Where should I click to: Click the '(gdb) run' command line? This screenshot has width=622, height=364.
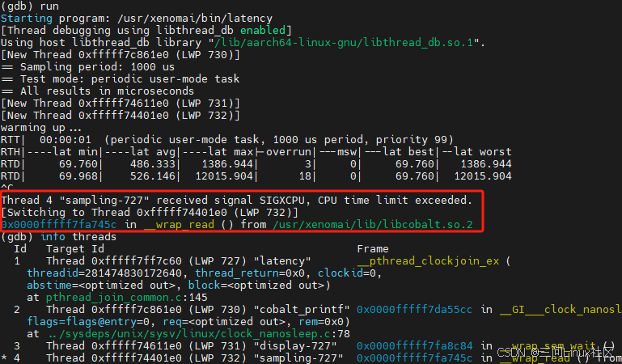30,6
